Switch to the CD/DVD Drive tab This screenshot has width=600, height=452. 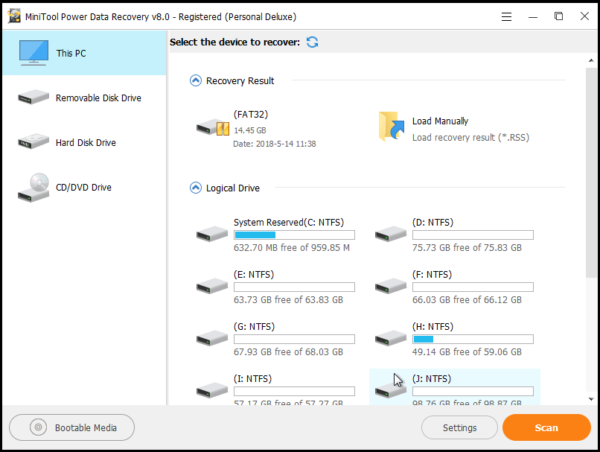coord(84,187)
